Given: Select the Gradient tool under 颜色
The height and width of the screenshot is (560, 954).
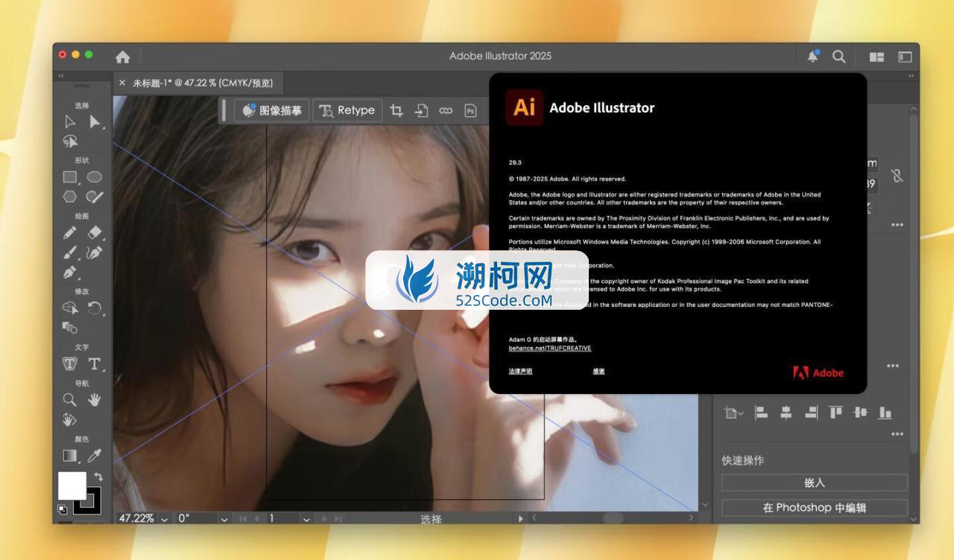Looking at the screenshot, I should [x=70, y=456].
